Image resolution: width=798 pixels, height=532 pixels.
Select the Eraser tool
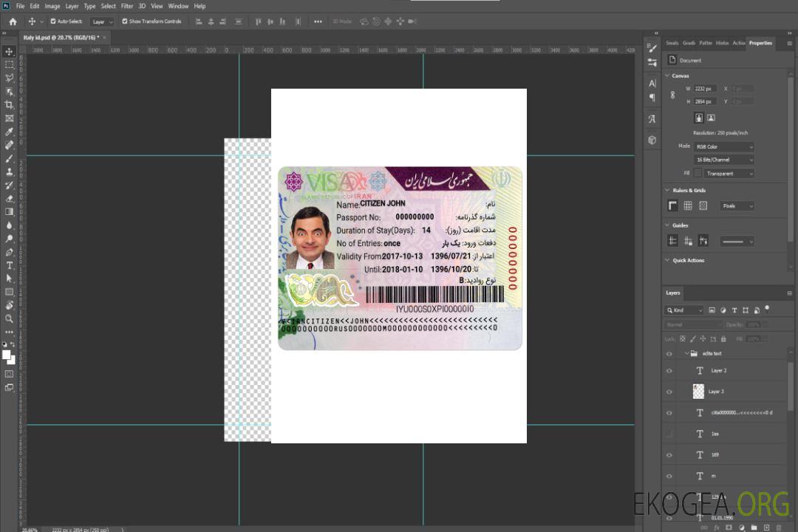(9, 199)
